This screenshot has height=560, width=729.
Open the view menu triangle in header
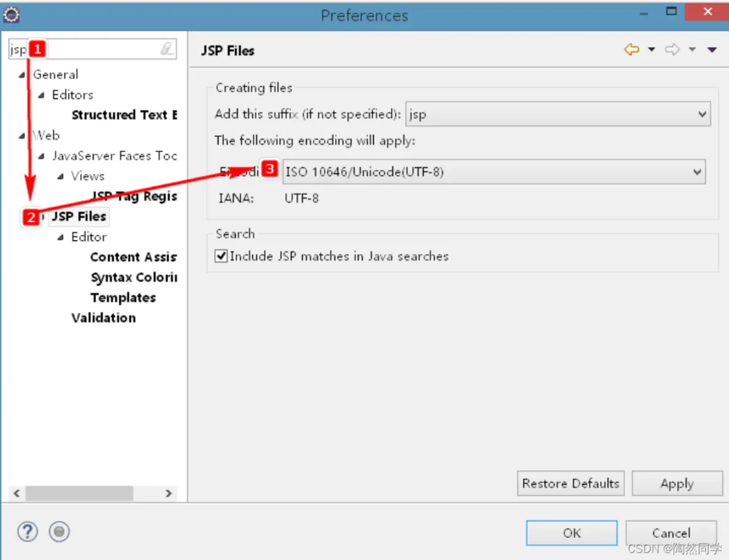[712, 49]
